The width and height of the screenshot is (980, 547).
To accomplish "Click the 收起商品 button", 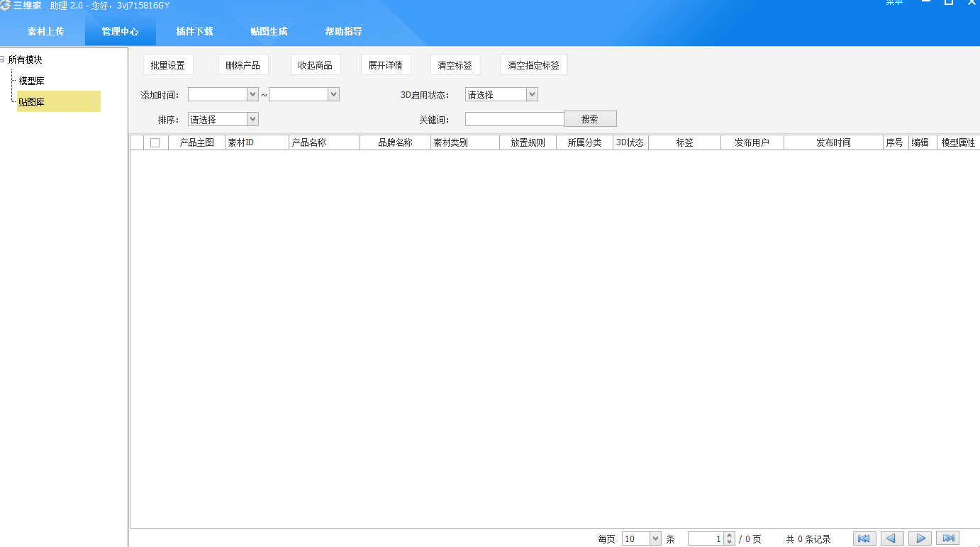I will click(x=316, y=65).
